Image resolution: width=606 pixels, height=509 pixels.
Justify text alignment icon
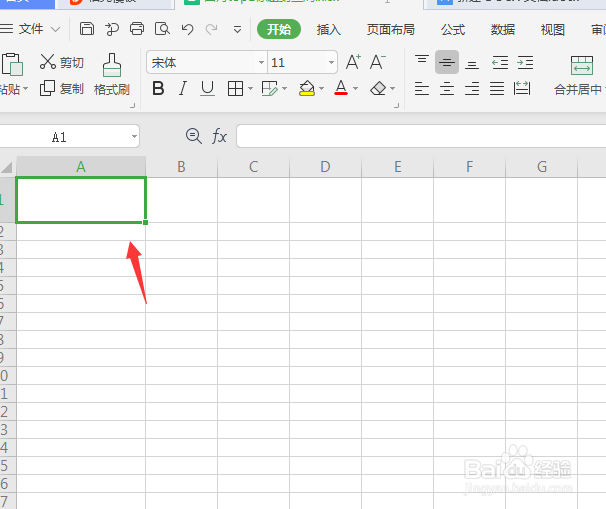point(497,89)
